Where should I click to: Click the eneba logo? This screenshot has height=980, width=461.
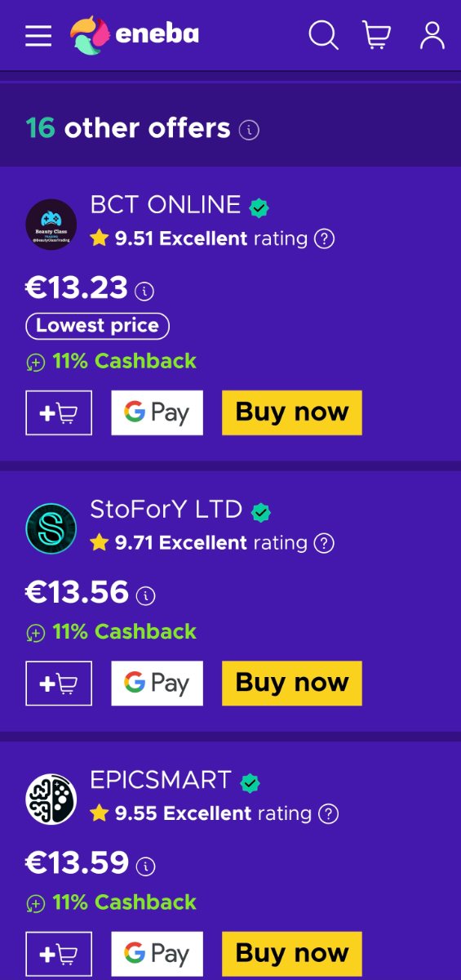(x=135, y=35)
